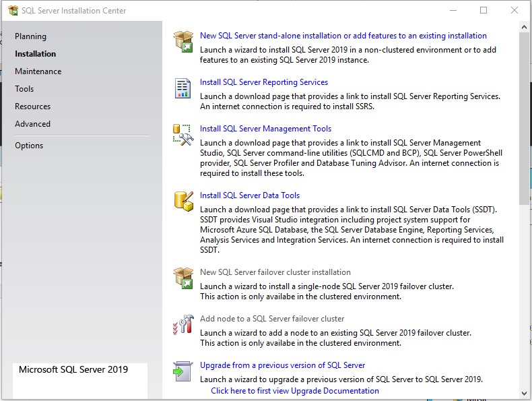532x401 pixels.
Task: Click the failover cluster installation box icon
Action: pos(183,278)
